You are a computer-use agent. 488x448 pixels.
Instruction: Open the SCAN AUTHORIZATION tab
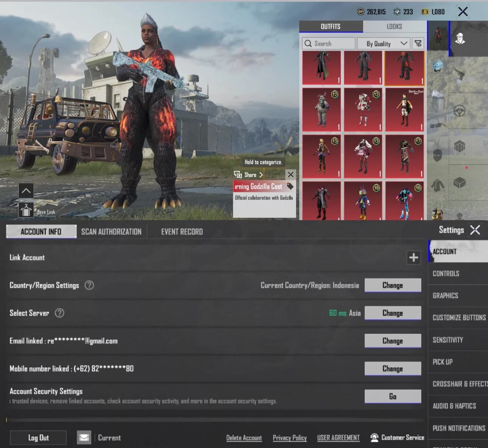[111, 232]
